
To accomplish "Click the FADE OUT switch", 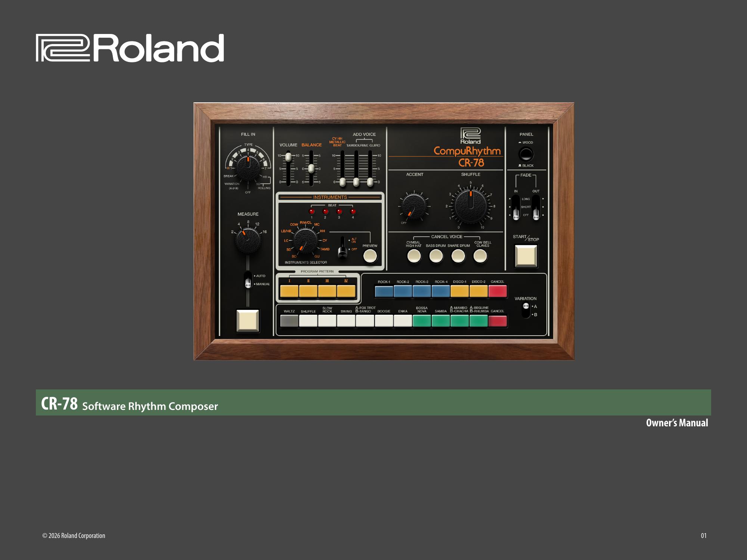I will (x=536, y=208).
